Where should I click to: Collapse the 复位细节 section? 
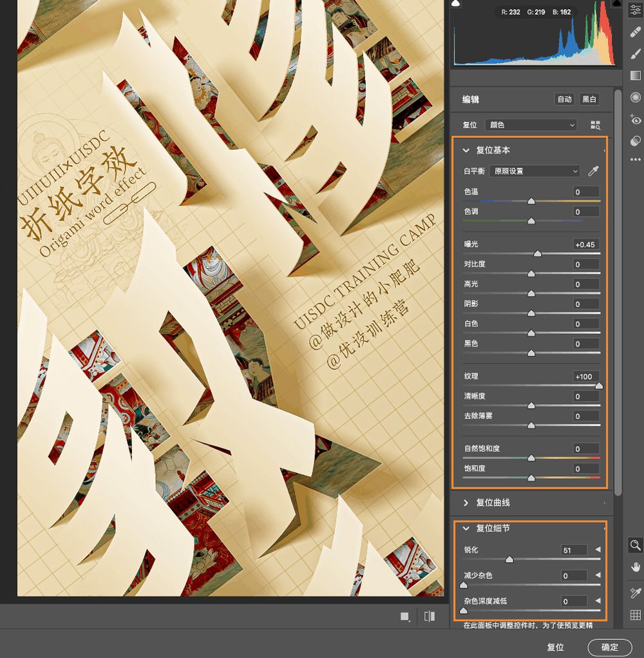click(x=466, y=528)
